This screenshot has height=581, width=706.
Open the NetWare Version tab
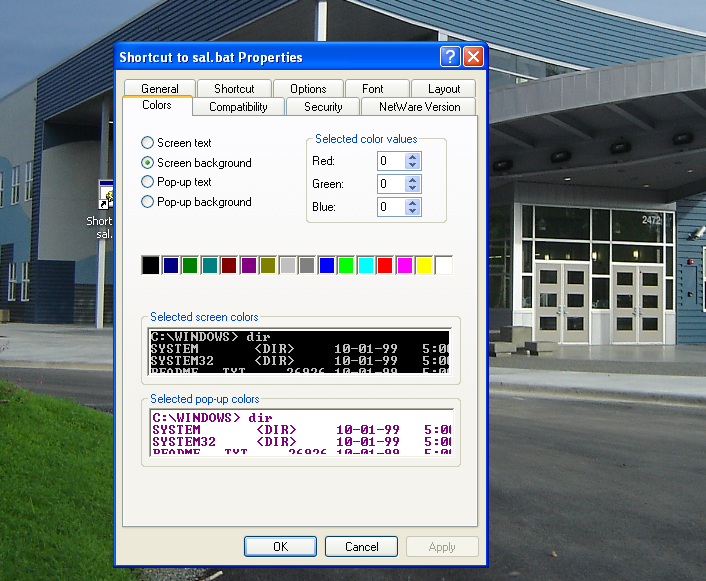[x=419, y=107]
